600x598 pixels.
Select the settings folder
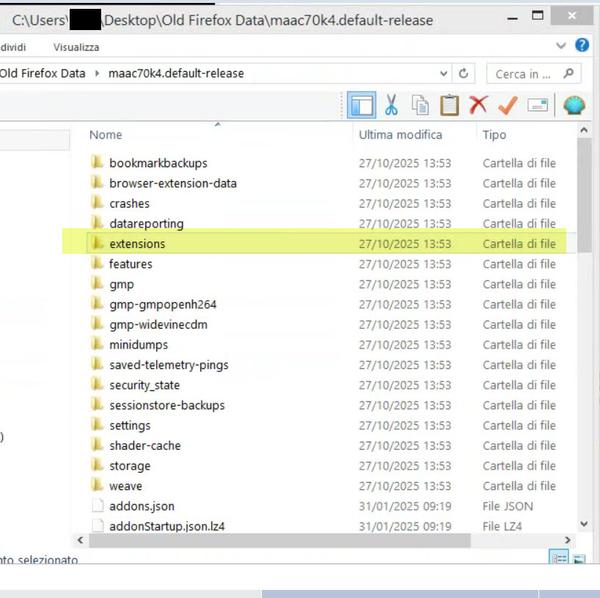[130, 426]
